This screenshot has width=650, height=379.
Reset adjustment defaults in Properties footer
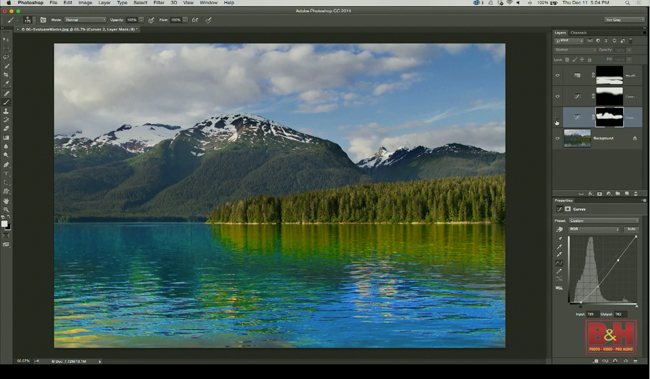click(616, 361)
